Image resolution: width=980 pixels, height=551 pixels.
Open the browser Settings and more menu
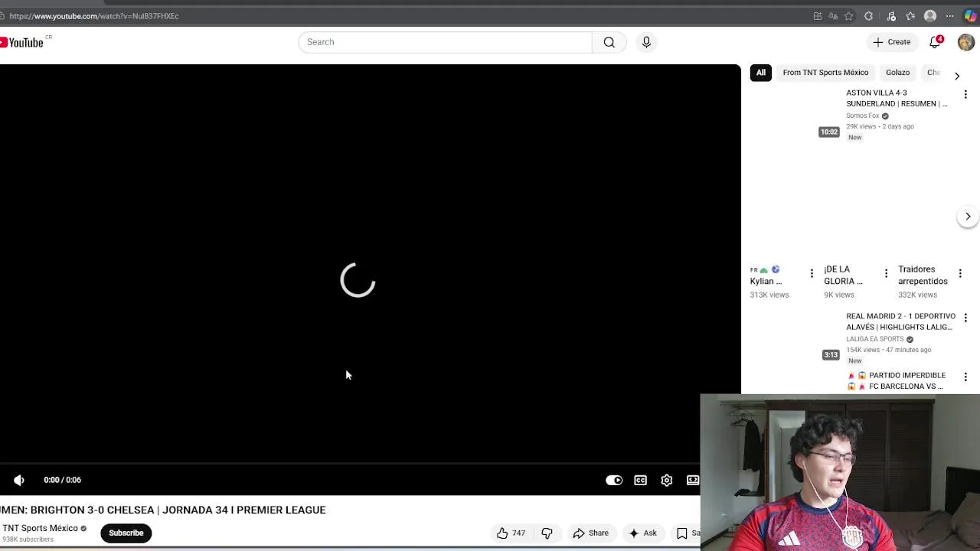coord(950,16)
